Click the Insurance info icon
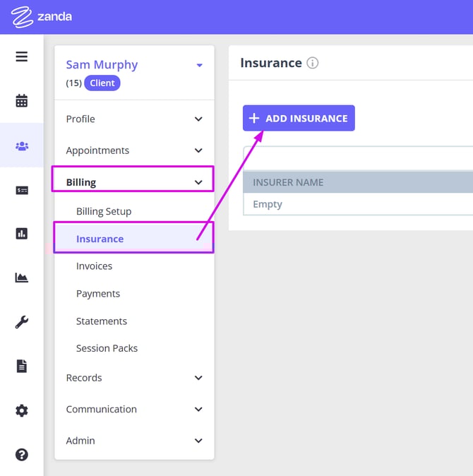Screen dimensions: 473x476 tap(313, 63)
